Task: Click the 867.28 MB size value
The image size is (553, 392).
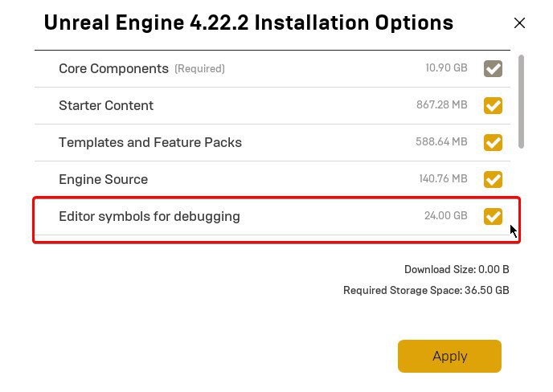Action: [441, 104]
